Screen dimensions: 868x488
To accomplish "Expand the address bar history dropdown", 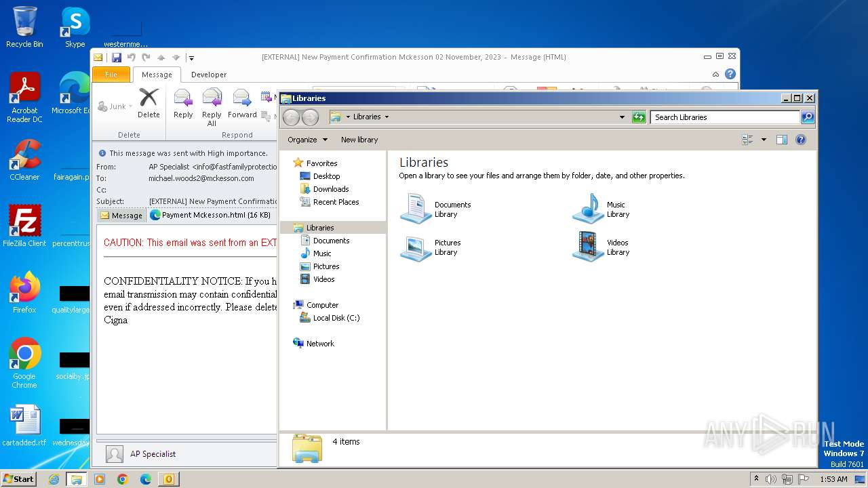I will coord(622,117).
